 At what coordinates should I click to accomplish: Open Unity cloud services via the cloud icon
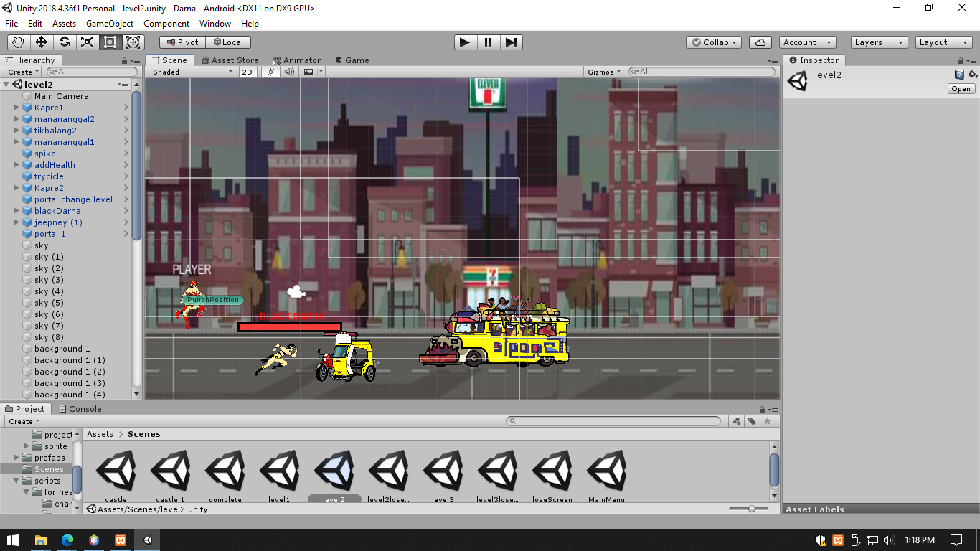760,42
